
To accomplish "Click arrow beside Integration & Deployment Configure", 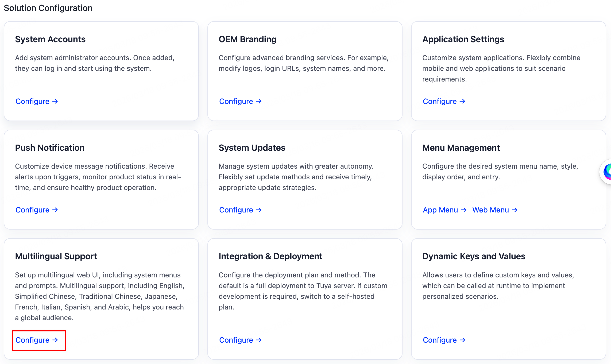I will 259,340.
